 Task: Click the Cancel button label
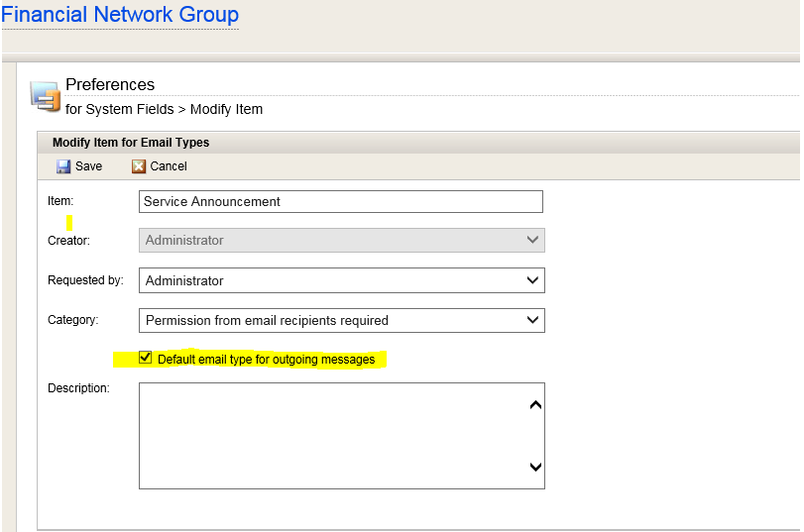coord(169,166)
